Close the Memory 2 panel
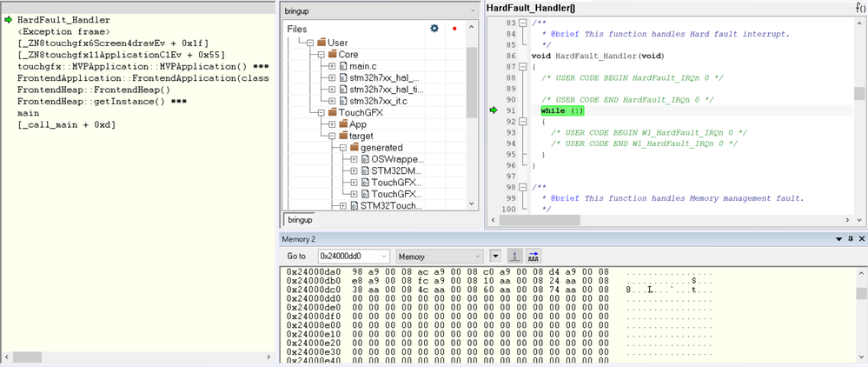This screenshot has width=868, height=367. 861,239
